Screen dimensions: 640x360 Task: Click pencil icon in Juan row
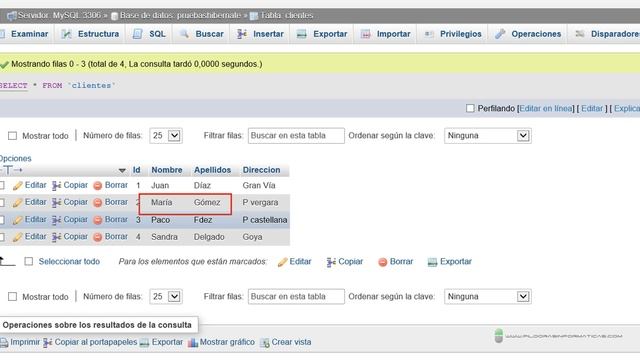18,186
